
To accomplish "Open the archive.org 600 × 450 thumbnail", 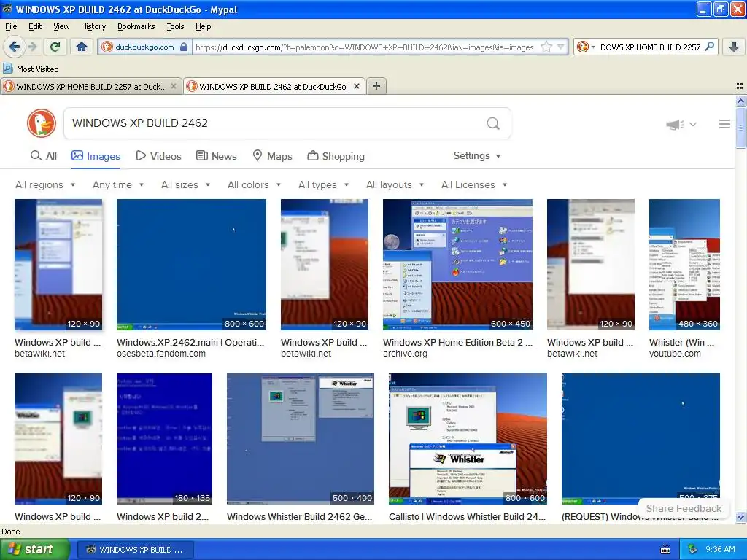I will coord(458,265).
